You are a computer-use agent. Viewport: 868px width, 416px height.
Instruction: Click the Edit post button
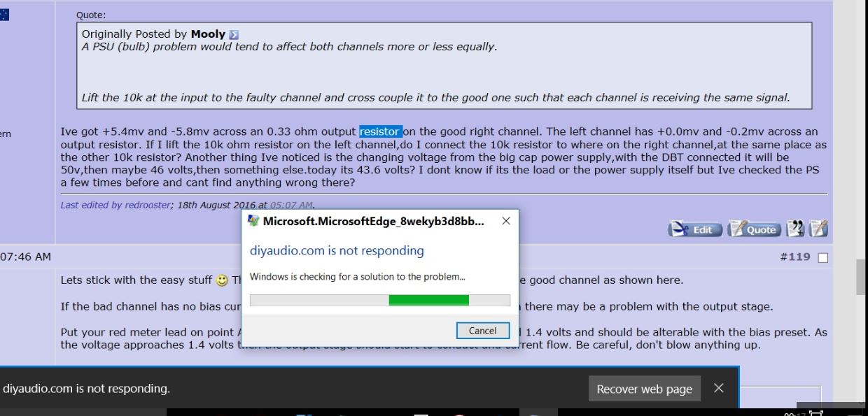coord(694,229)
